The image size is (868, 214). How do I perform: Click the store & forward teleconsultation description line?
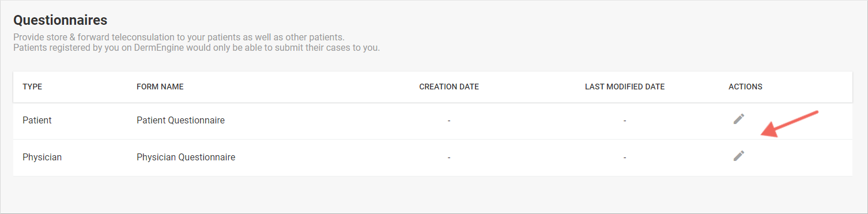tap(179, 37)
